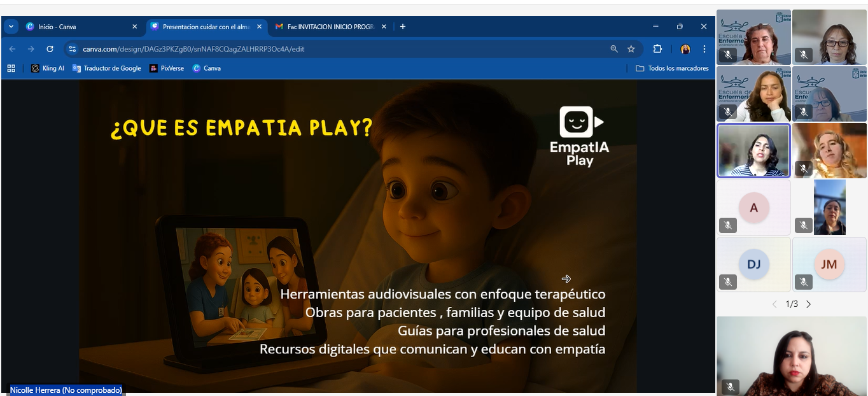
Task: View site information icon beside URL
Action: pyautogui.click(x=73, y=49)
